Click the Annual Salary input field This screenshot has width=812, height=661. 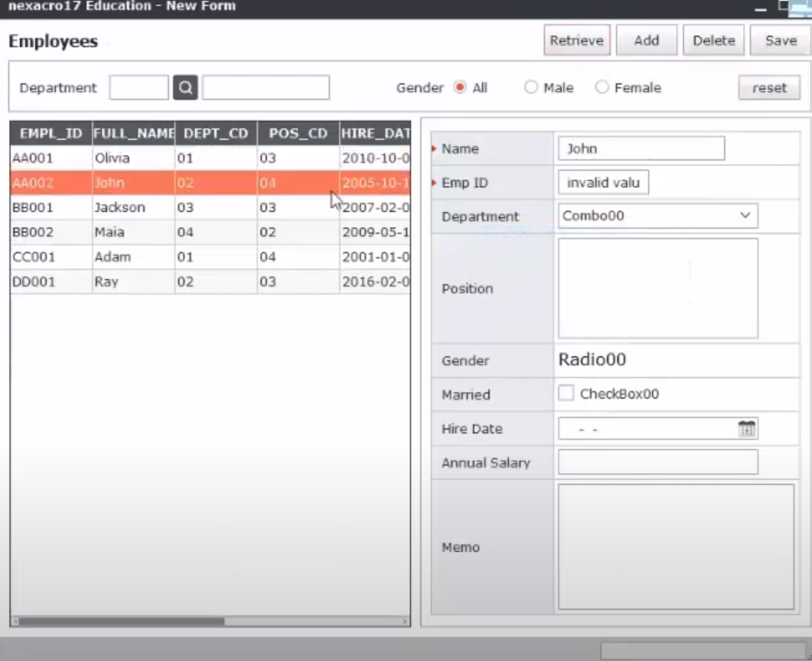pyautogui.click(x=657, y=462)
